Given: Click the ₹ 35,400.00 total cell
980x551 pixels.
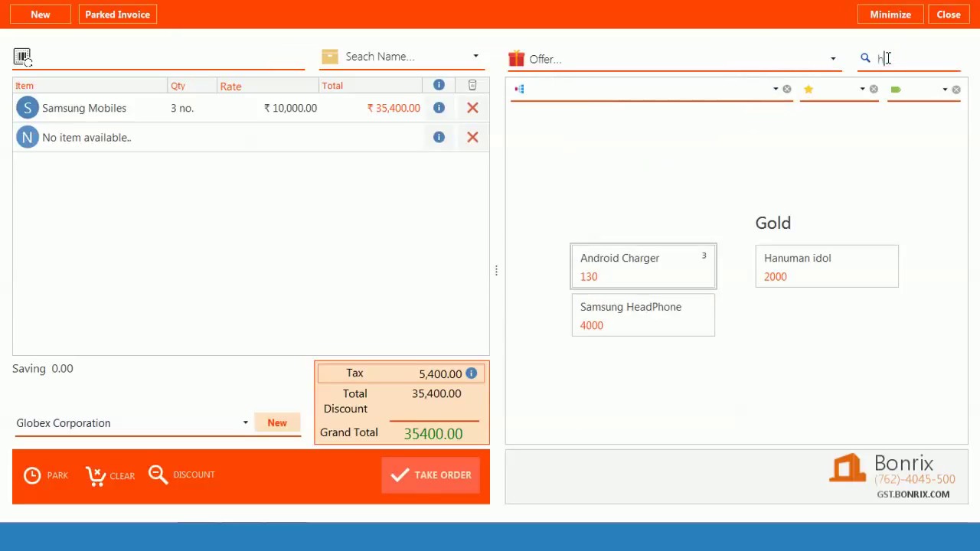Looking at the screenshot, I should coord(394,108).
